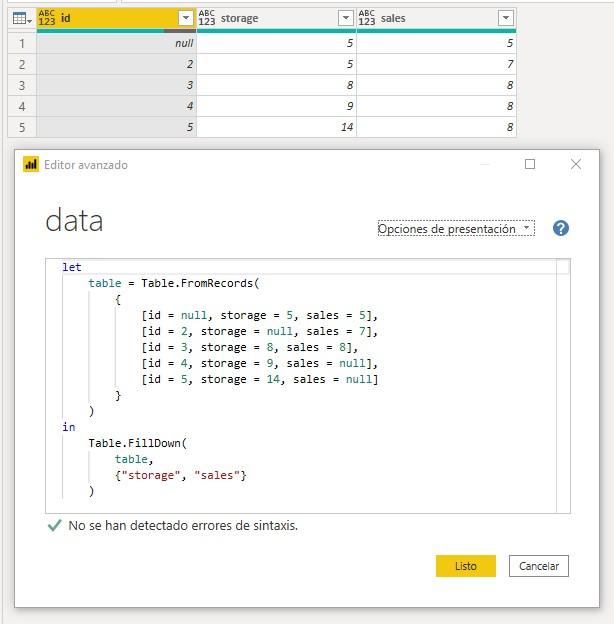
Task: Click the sales column data type icon
Action: point(367,18)
